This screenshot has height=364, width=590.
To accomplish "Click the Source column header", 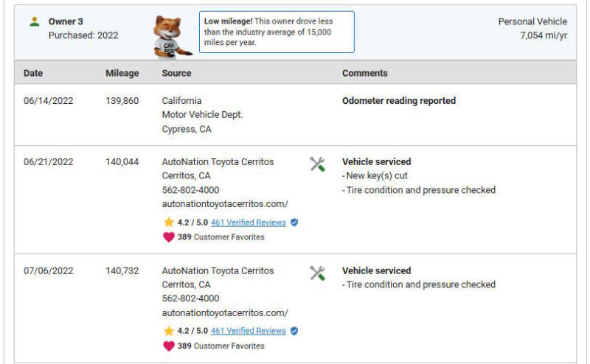I will (176, 73).
